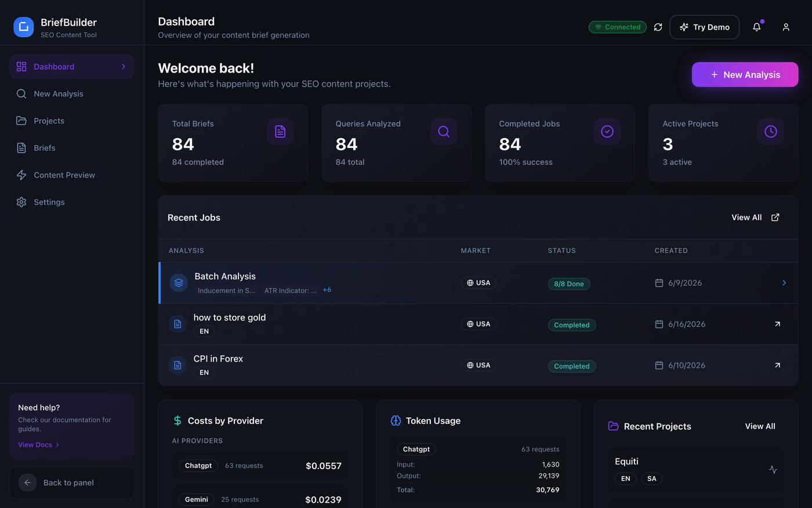The image size is (812, 508).
Task: Click the Total Briefs document icon
Action: 280,132
